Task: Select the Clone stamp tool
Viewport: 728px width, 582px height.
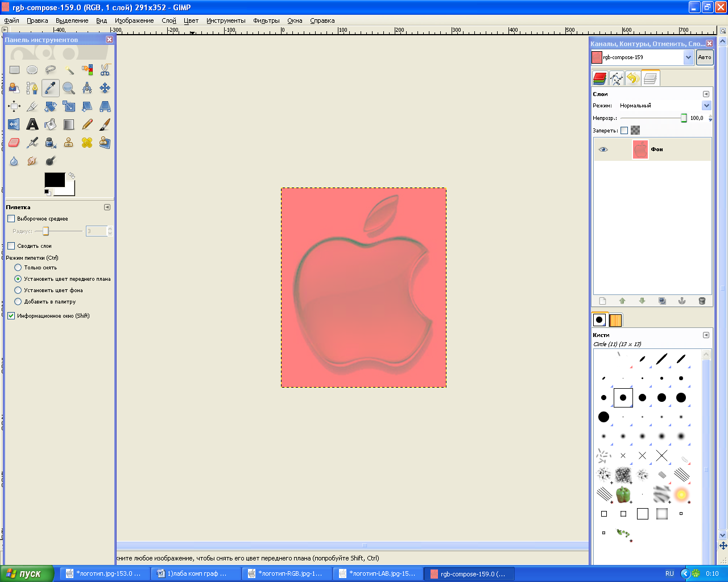Action: point(69,143)
